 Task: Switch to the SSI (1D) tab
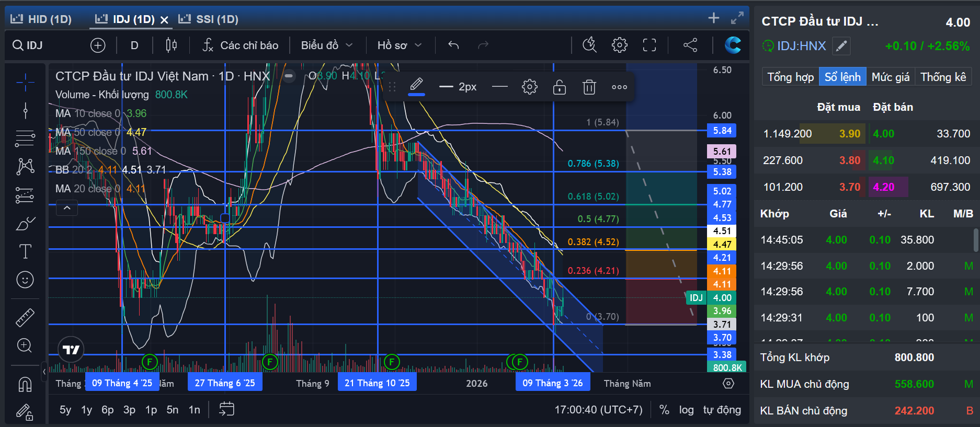[x=208, y=19]
